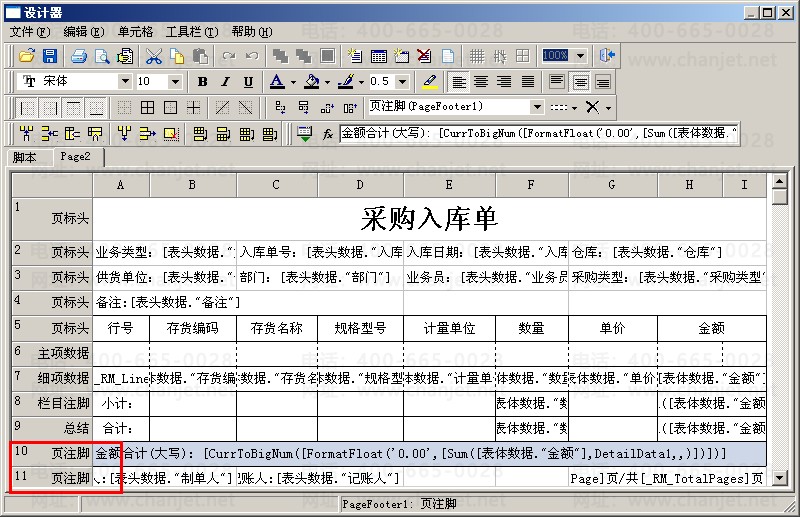Click the printer icon
This screenshot has width=800, height=517.
[79, 56]
